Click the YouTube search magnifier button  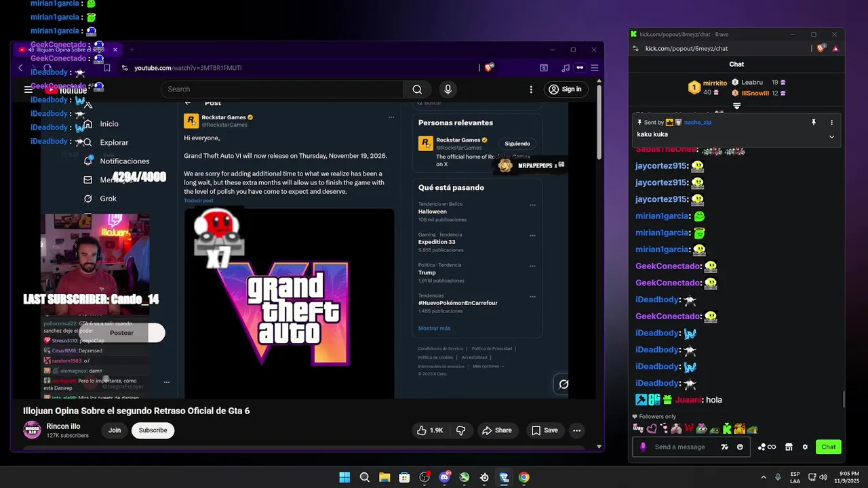[x=417, y=89]
